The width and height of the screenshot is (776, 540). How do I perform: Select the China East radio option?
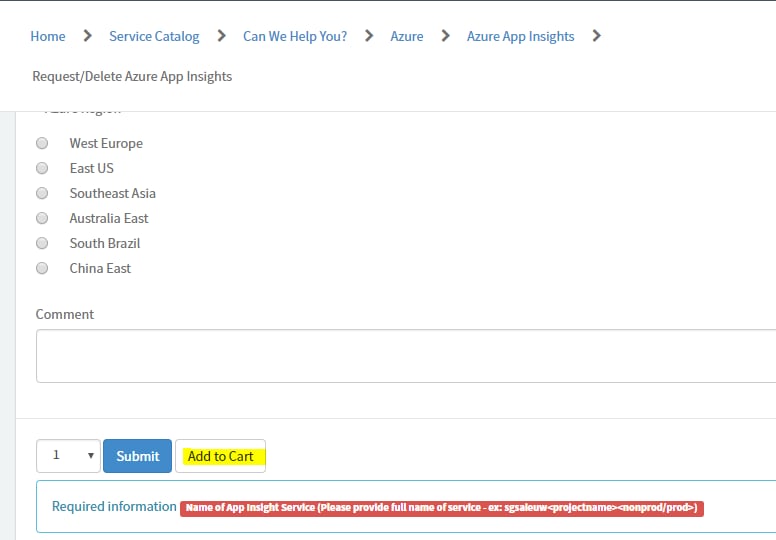point(42,268)
